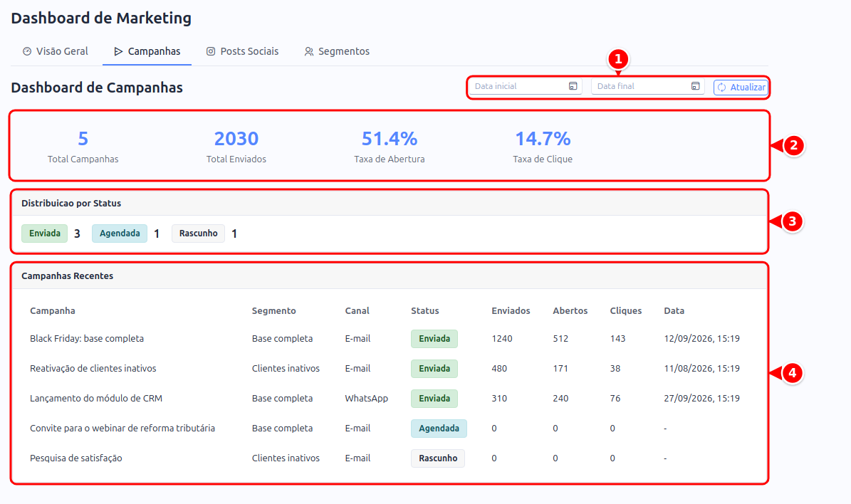Click the 143 cliques value

pyautogui.click(x=617, y=339)
